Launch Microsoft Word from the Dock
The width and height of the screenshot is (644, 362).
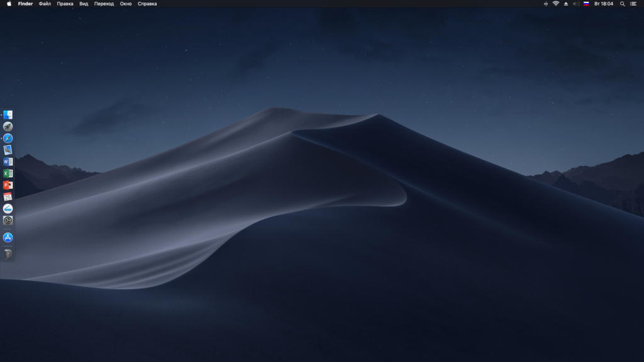point(8,162)
